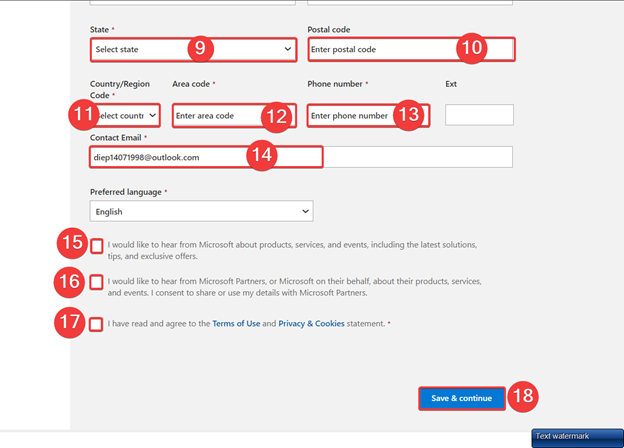The height and width of the screenshot is (448, 624).
Task: Select the Ext input box
Action: pos(479,115)
